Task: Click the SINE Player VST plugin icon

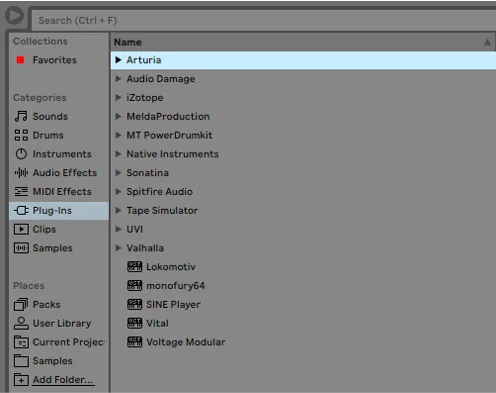Action: (135, 304)
